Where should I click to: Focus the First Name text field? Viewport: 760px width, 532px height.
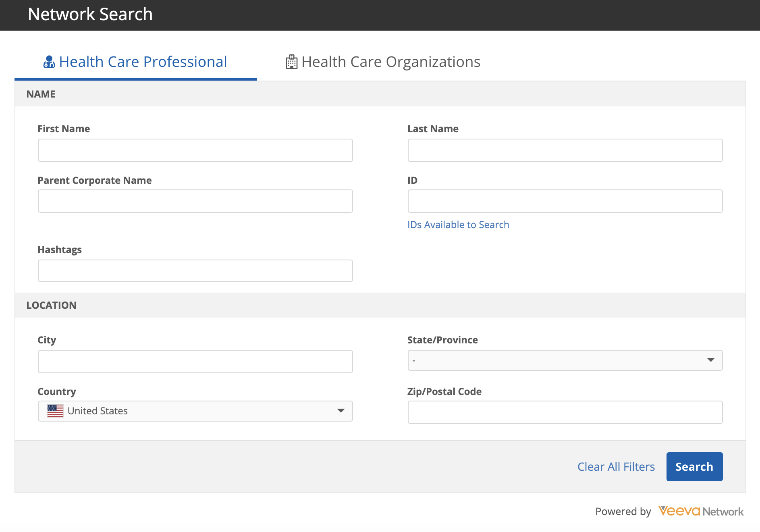pyautogui.click(x=195, y=150)
